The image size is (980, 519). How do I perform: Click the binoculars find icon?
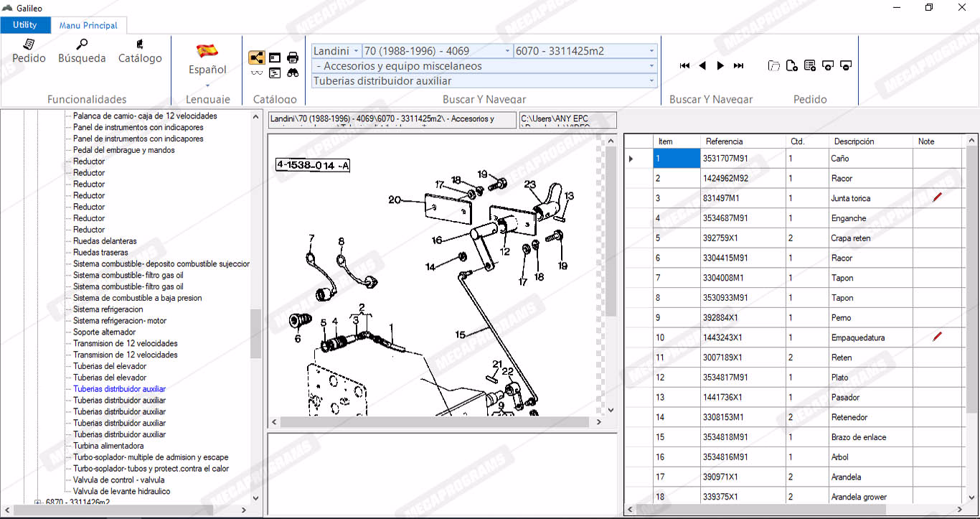(293, 73)
